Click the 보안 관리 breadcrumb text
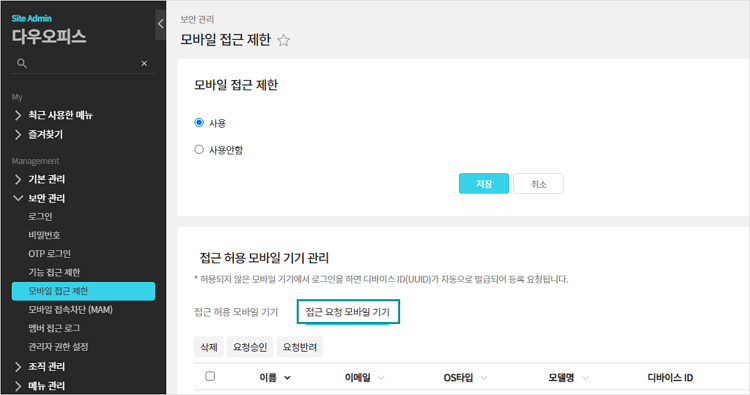This screenshot has height=395, width=750. tap(197, 19)
